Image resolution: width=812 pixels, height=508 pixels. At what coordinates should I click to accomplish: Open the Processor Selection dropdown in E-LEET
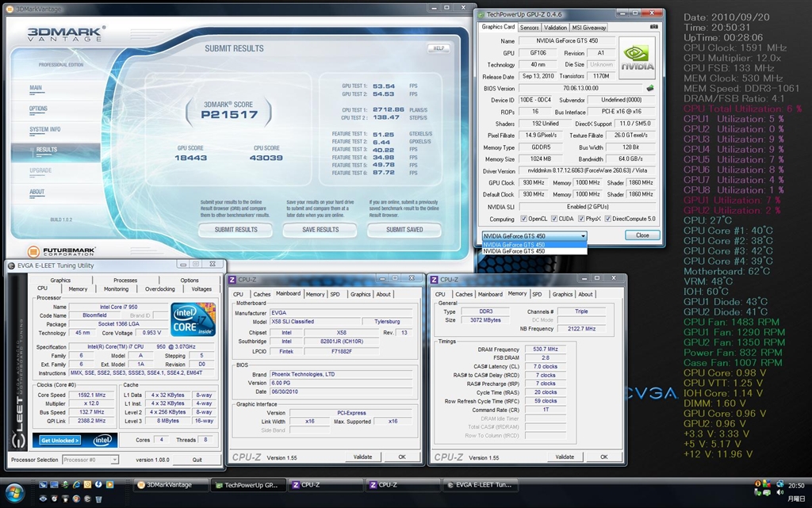click(x=90, y=460)
